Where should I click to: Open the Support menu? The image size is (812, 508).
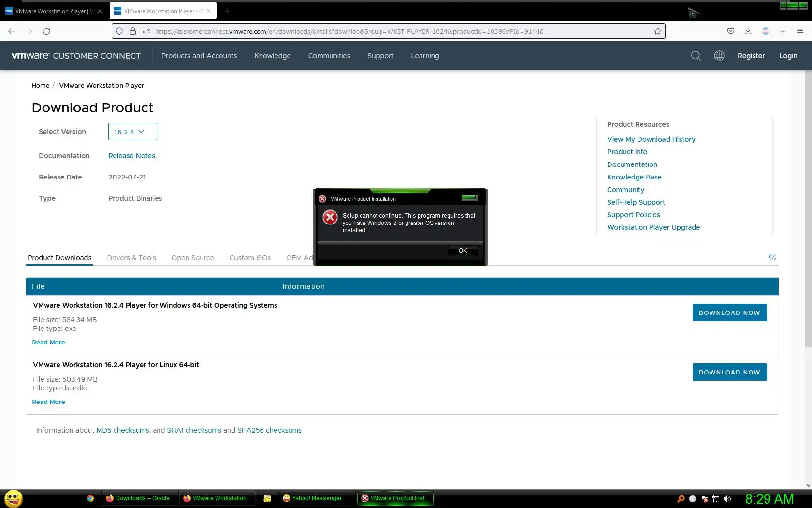(380, 56)
